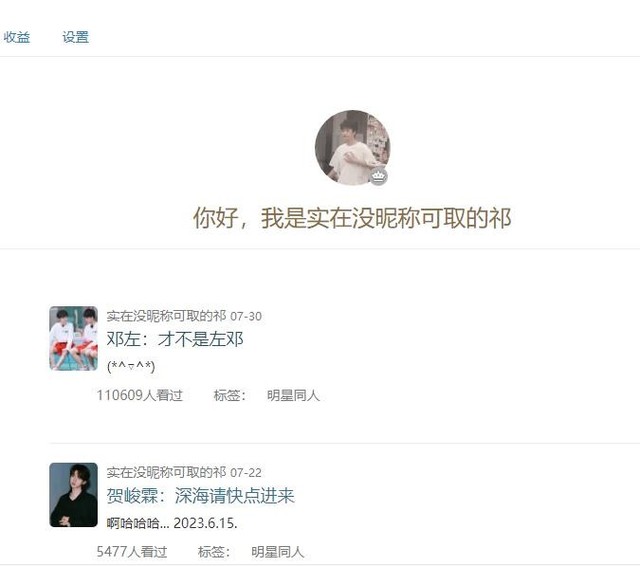Select 明星同人 tag under 邓左 story

(x=293, y=395)
